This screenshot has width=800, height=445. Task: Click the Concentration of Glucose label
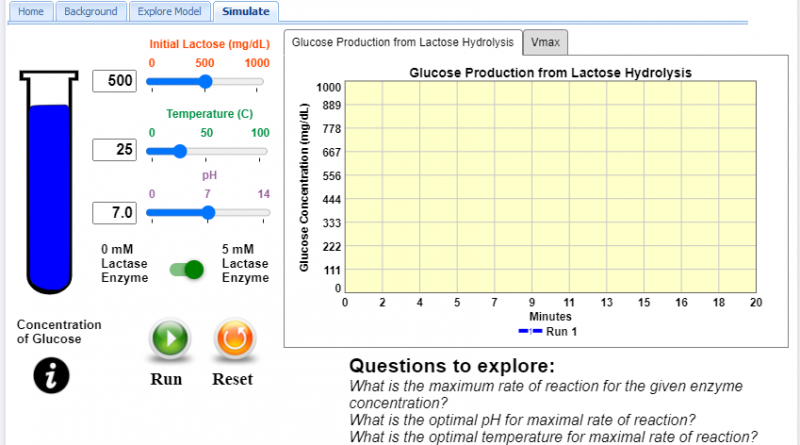point(59,332)
